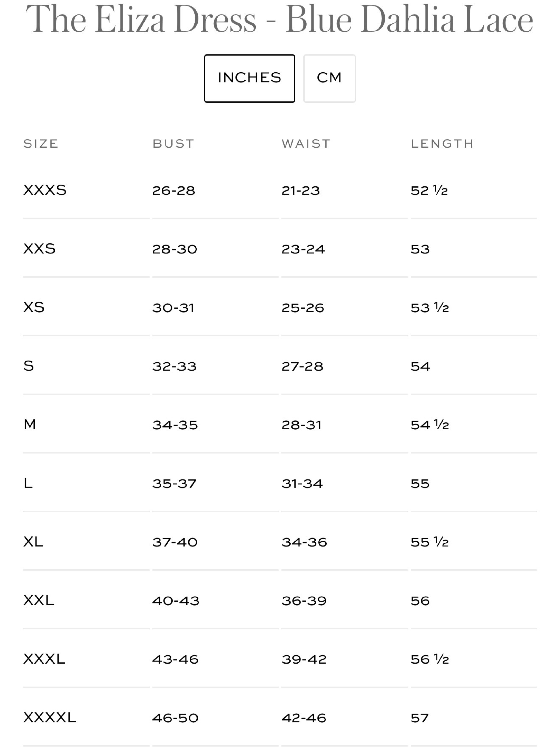Select the S size label
Image resolution: width=560 pixels, height=750 pixels.
[29, 366]
